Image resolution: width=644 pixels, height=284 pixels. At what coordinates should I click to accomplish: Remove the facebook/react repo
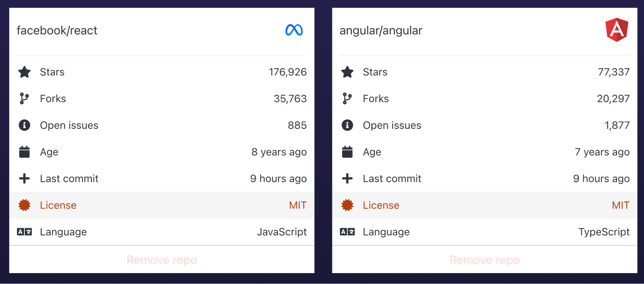(162, 260)
